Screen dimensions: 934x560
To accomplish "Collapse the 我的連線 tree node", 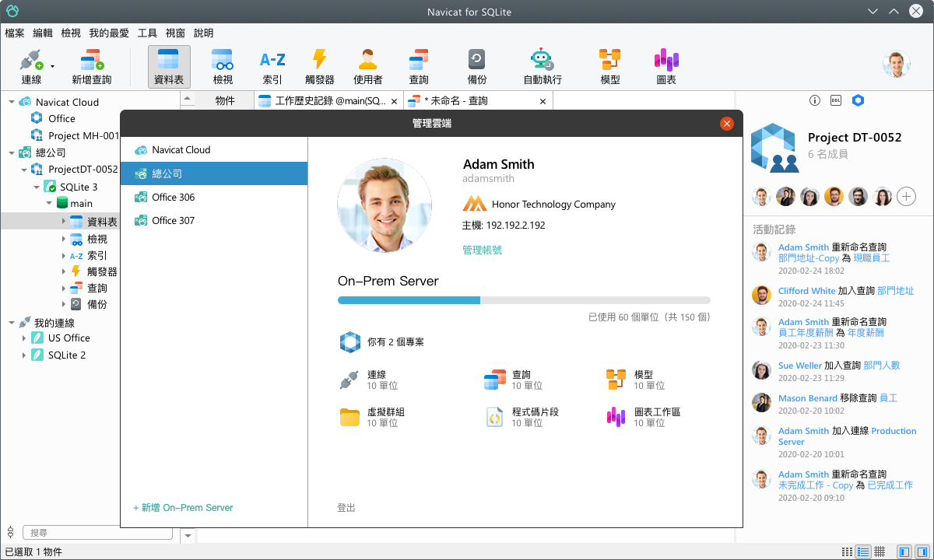I will tap(12, 323).
